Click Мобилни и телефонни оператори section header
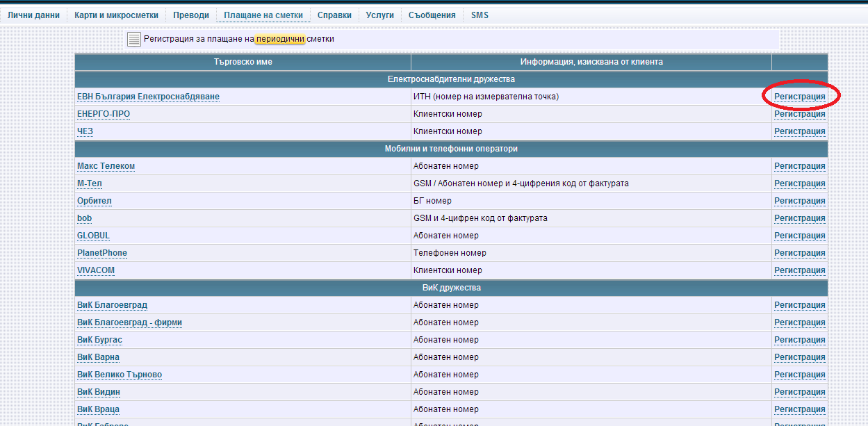 point(451,149)
